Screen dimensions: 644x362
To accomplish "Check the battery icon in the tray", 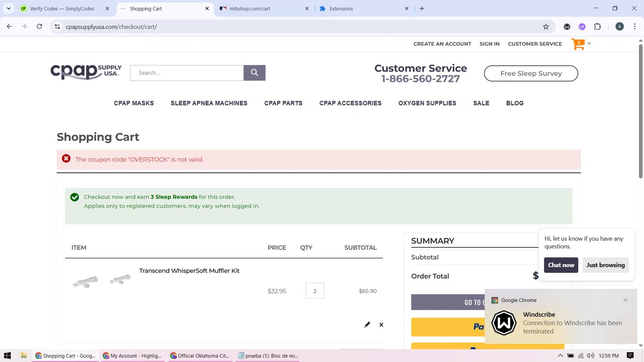I will point(571,356).
